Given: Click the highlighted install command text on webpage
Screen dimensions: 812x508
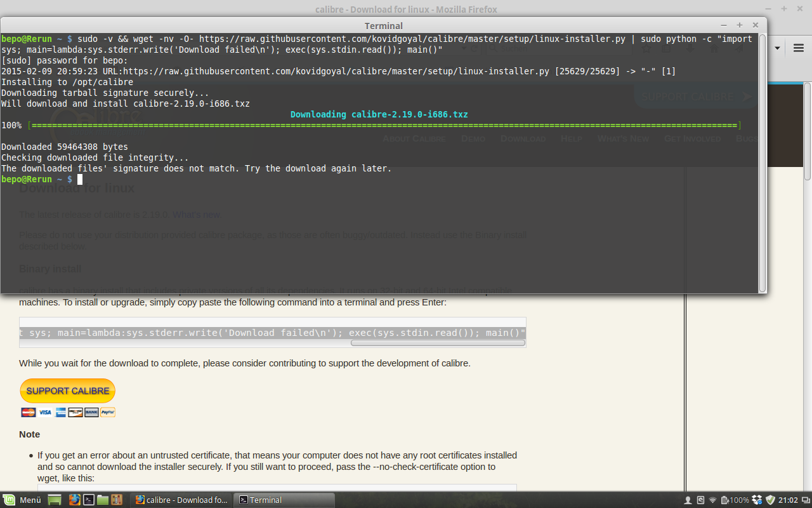Looking at the screenshot, I should click(x=273, y=333).
